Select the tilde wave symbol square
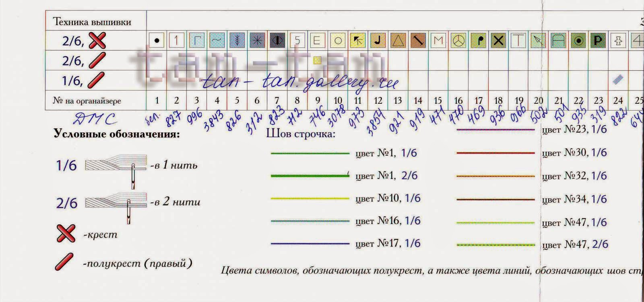Viewport: 644px width, 302px height. pos(217,40)
